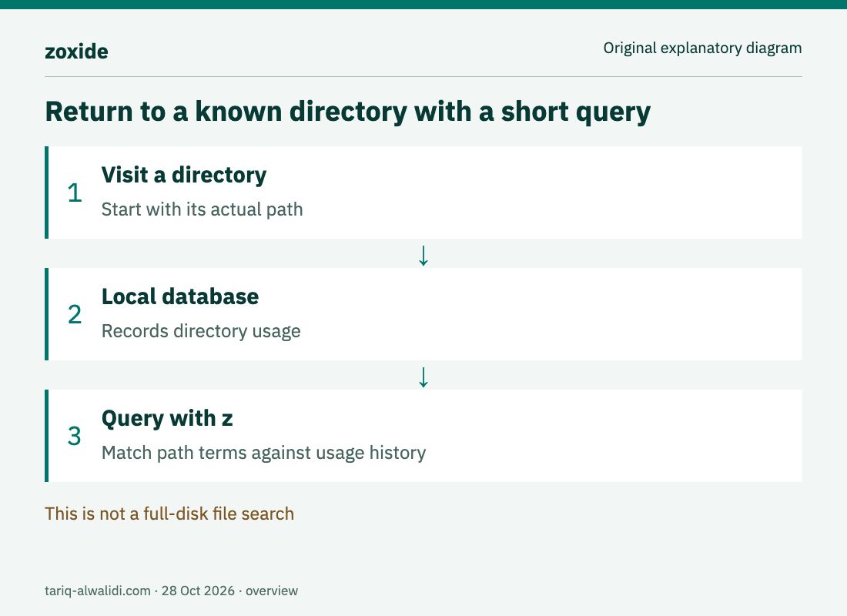The height and width of the screenshot is (616, 847).
Task: Click the 'Local database' heading
Action: pyautogui.click(x=180, y=296)
